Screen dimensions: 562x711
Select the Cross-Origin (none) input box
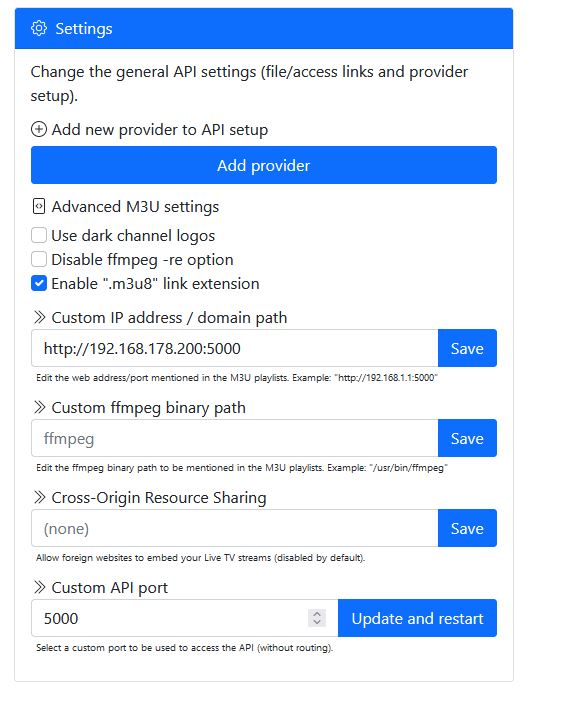235,528
